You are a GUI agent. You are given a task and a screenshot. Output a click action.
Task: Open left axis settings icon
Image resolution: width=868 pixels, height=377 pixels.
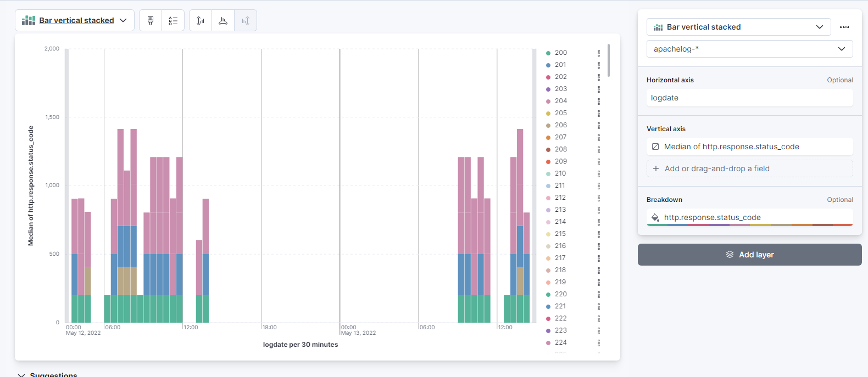(x=201, y=20)
